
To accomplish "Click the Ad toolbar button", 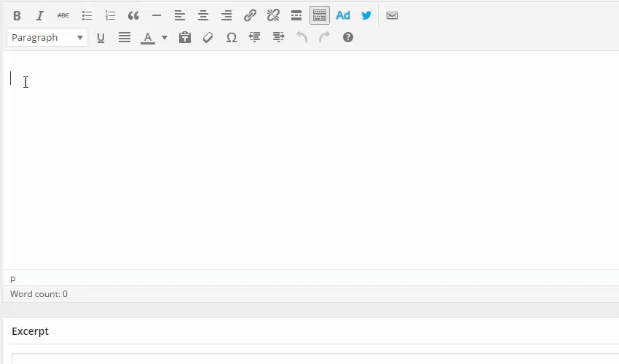I will click(343, 15).
